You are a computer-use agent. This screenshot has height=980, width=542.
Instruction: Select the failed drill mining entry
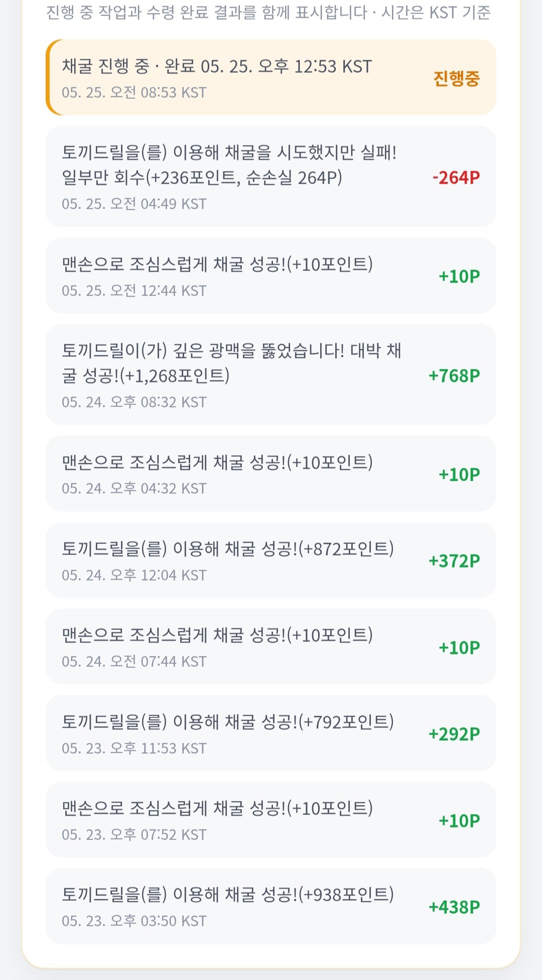(271, 177)
